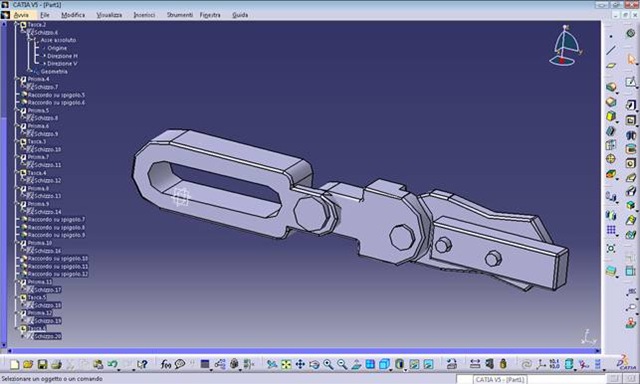Open the File menu
Screen dimensions: 640x384
tap(45, 15)
